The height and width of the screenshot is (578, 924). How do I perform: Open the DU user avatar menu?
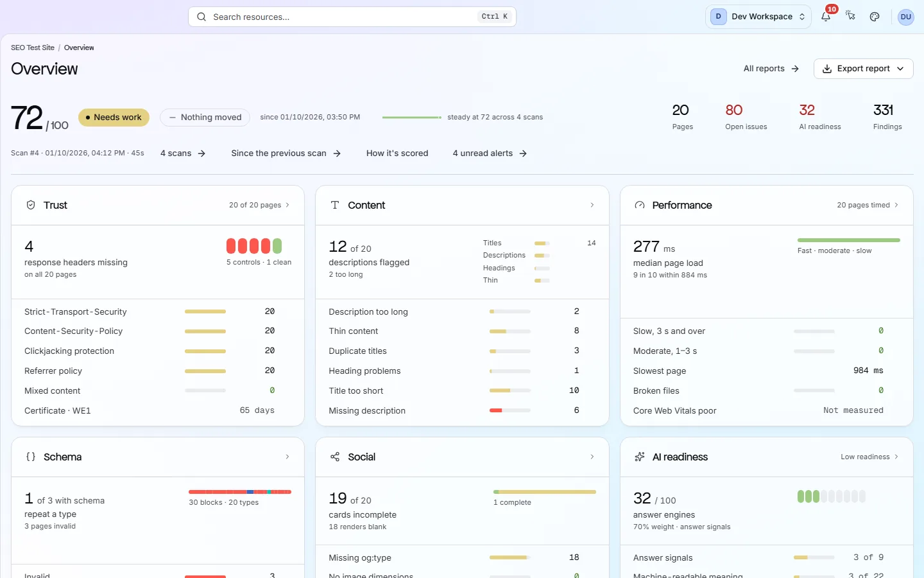pos(906,17)
